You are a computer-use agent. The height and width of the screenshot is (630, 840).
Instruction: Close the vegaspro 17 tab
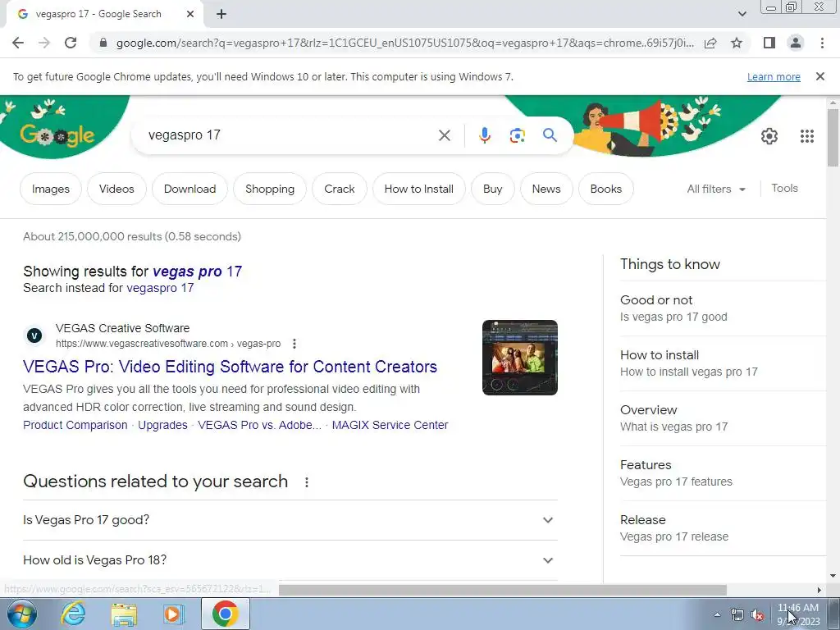coord(190,14)
